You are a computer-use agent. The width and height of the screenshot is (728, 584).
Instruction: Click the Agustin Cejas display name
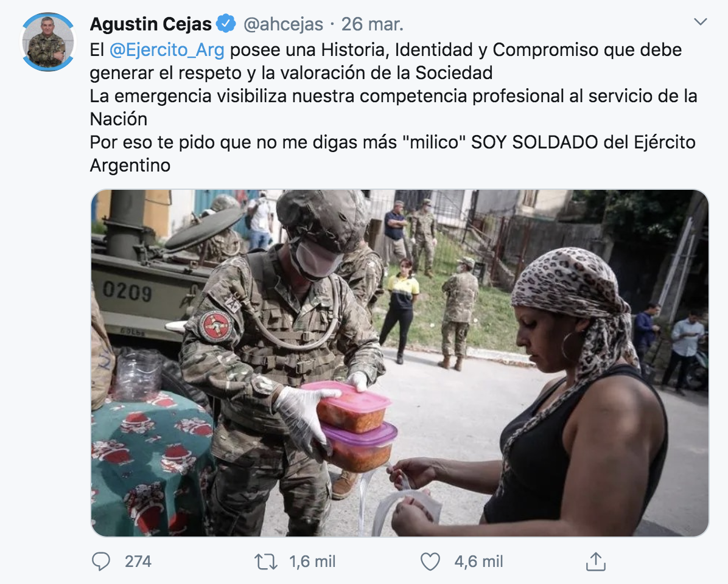pos(150,24)
